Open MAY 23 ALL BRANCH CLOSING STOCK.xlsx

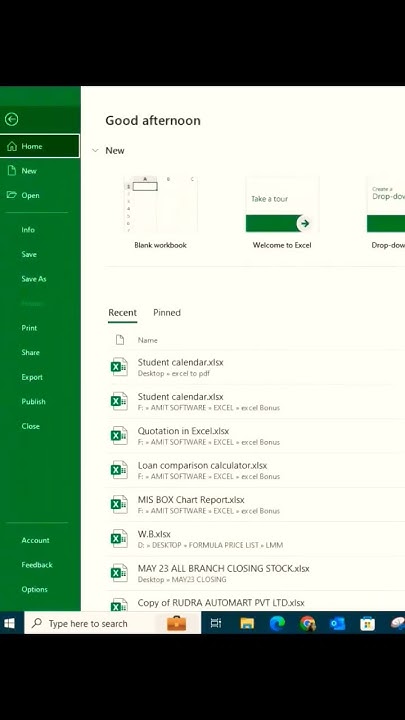[x=255, y=574]
